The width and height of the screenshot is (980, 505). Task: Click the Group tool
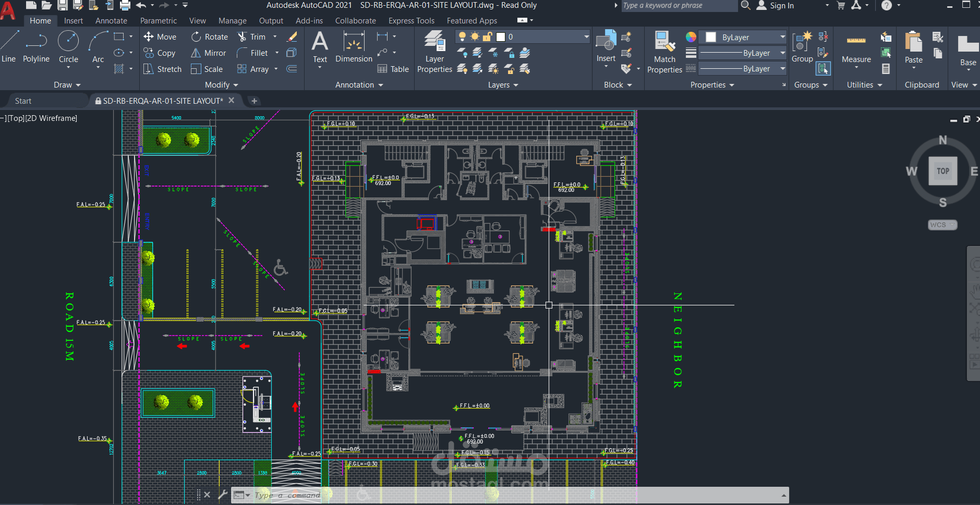tap(802, 47)
